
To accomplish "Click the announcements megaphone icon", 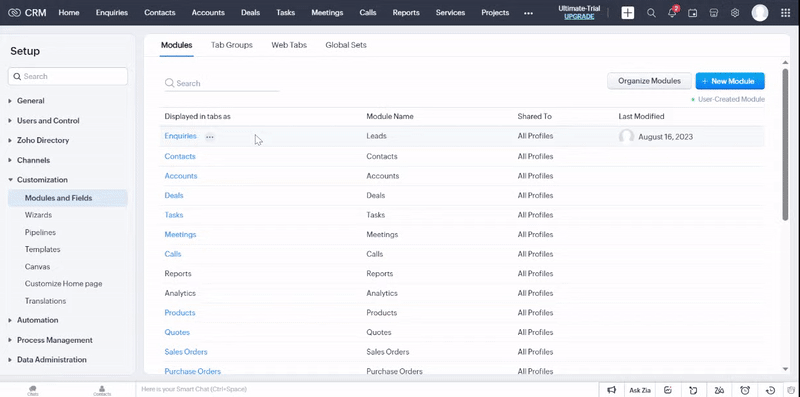I will pyautogui.click(x=612, y=390).
